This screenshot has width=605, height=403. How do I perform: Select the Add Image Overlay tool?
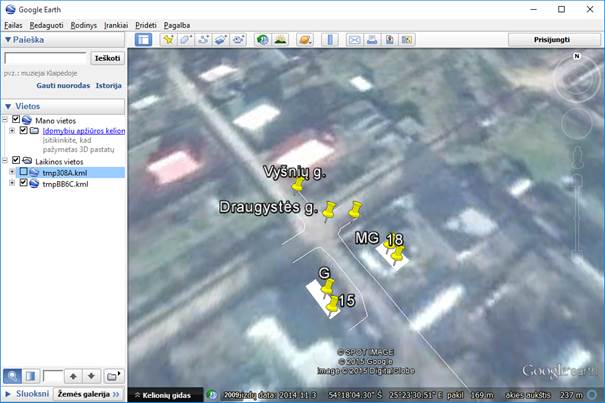pyautogui.click(x=220, y=40)
